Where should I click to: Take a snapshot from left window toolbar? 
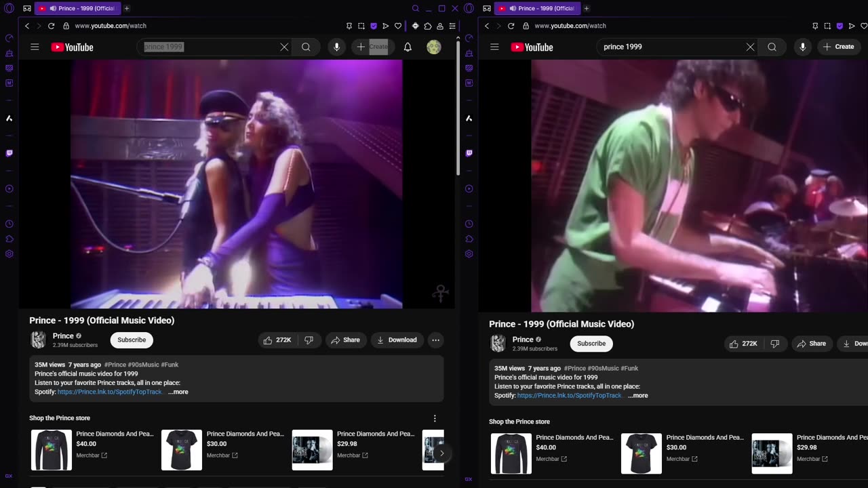coord(361,26)
